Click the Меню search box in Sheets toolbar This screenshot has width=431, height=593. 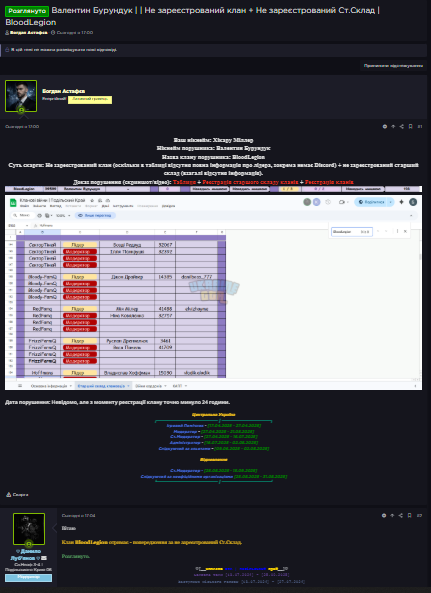22,216
